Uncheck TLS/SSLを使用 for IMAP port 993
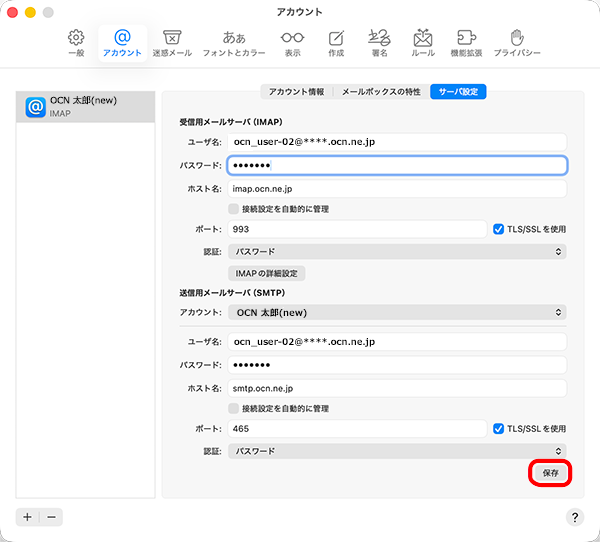Viewport: 600px width, 542px height. coord(499,229)
